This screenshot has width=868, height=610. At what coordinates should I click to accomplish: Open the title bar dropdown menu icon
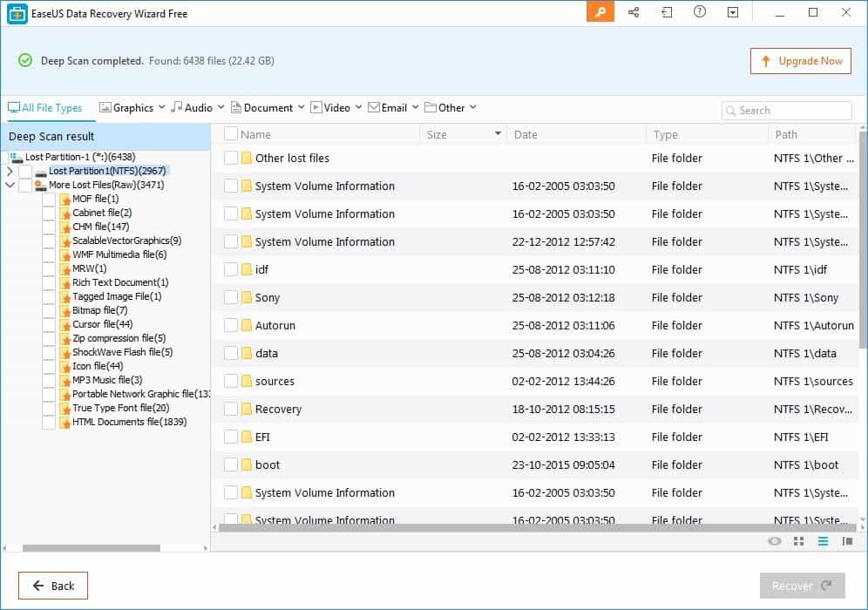coord(732,12)
